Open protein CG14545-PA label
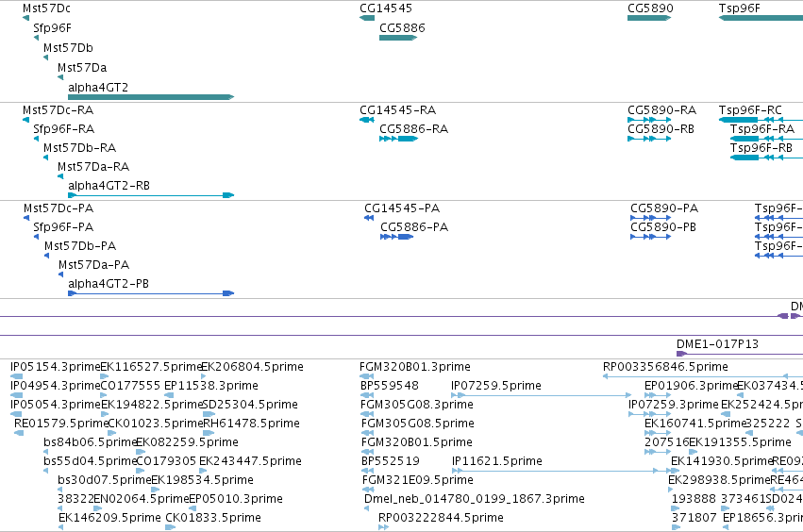 pyautogui.click(x=402, y=208)
